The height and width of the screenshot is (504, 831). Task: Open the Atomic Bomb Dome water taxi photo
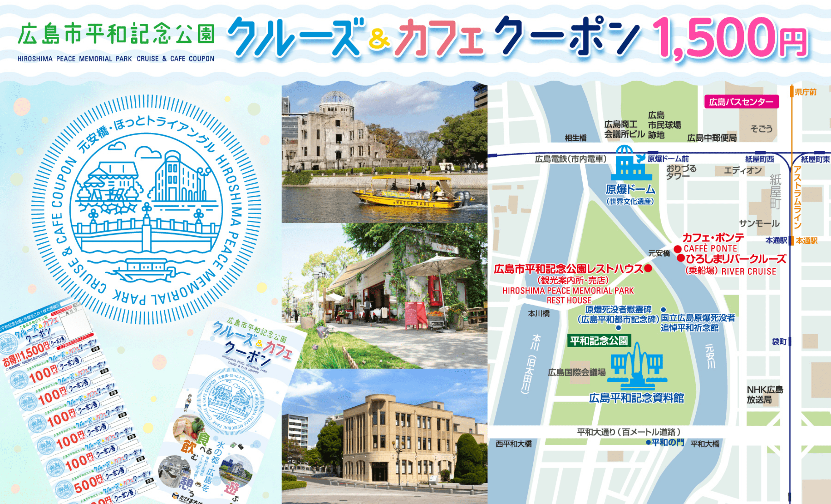[x=384, y=152]
